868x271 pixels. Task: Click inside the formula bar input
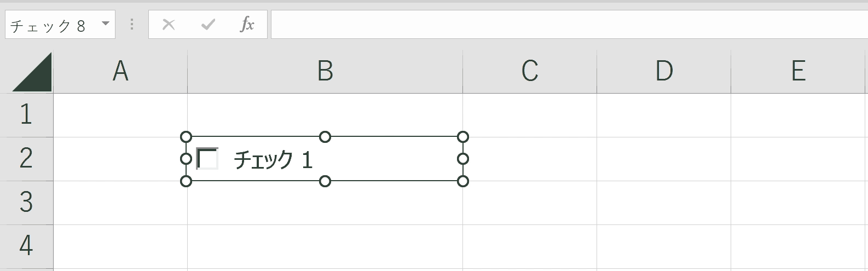[x=569, y=24]
